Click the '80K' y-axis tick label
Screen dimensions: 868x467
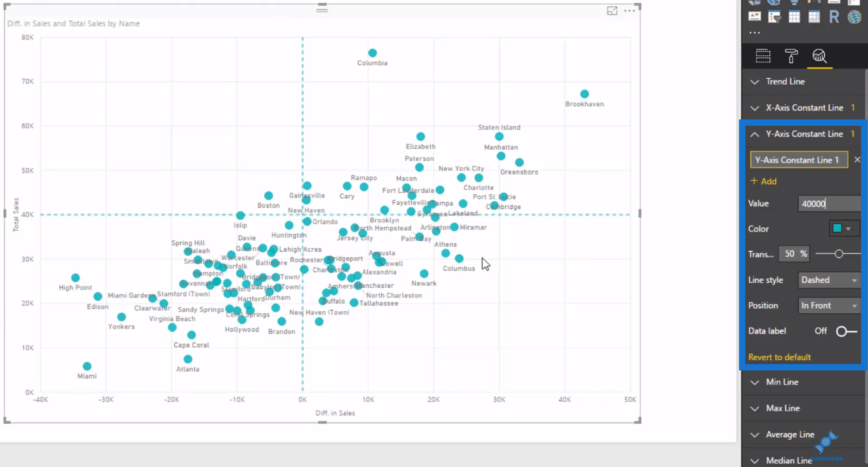click(x=27, y=37)
